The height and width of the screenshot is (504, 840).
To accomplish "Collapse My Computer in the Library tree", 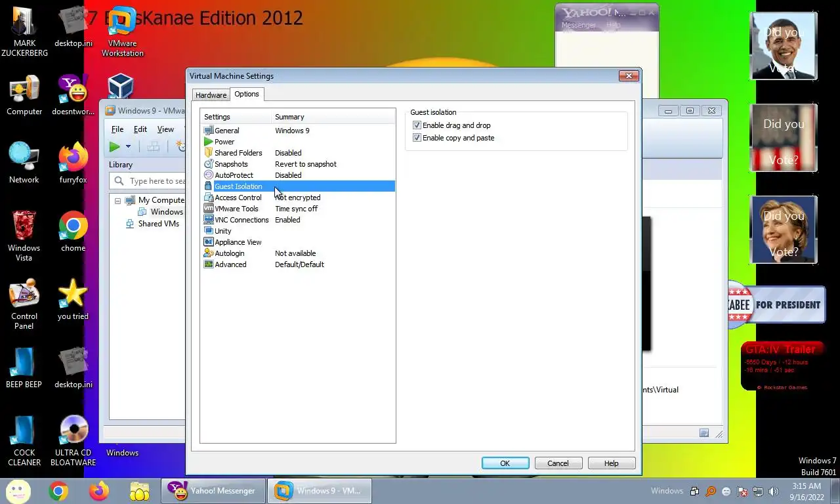I will tap(118, 201).
